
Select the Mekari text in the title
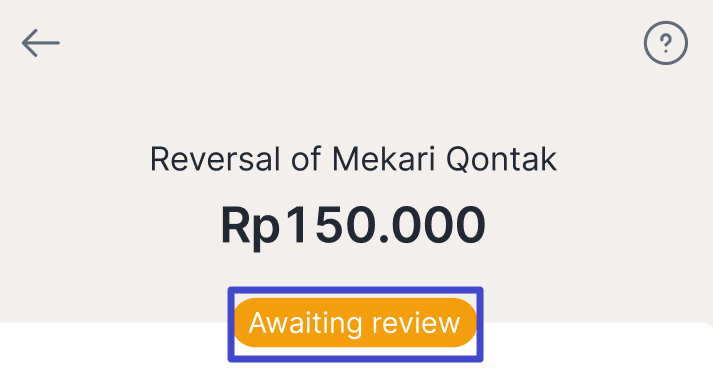(384, 160)
